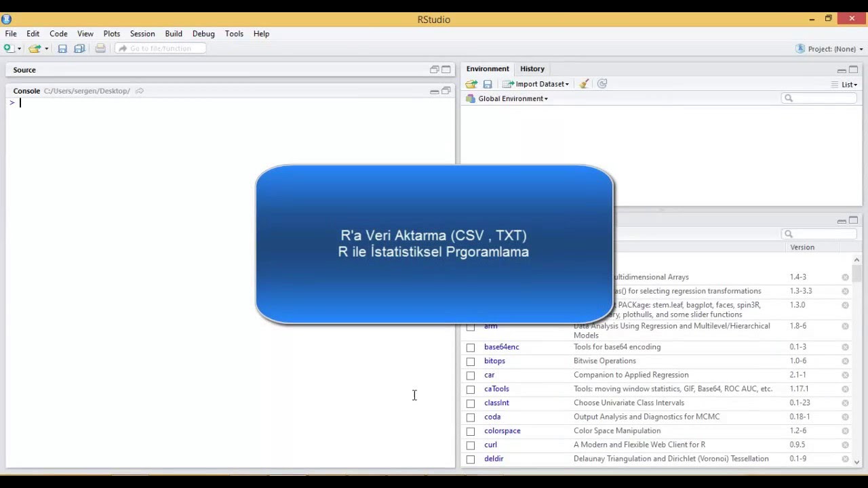Save the current document using the disk icon
Viewport: 868px width, 488px height.
(62, 48)
